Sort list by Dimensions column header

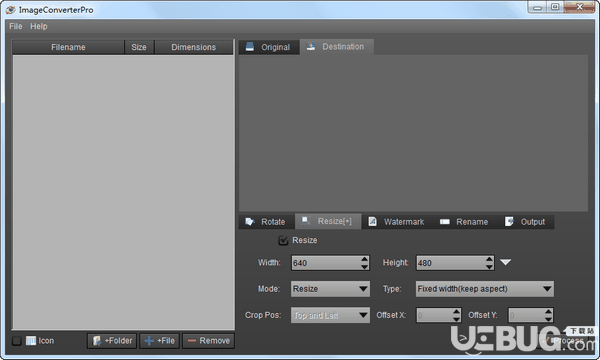(x=194, y=47)
